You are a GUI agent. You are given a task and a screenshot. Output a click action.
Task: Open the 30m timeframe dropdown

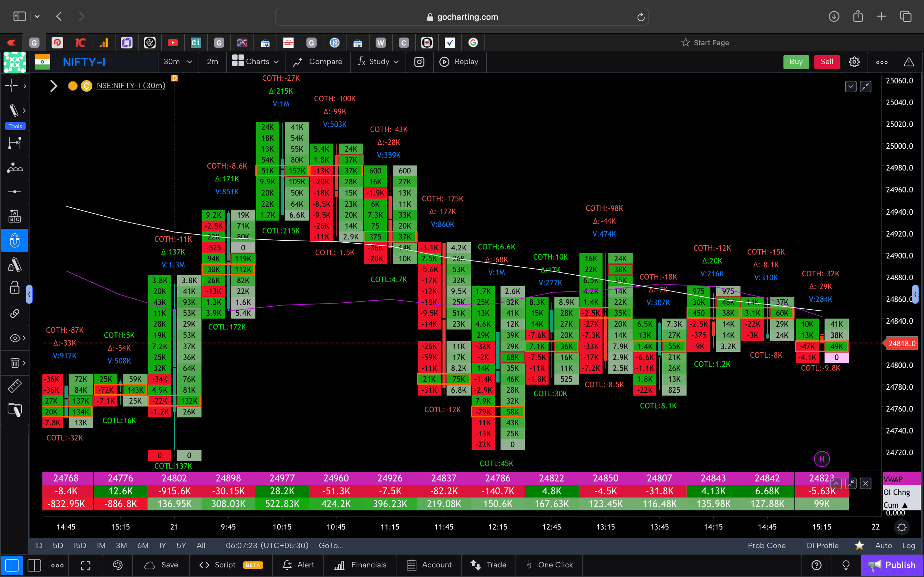pyautogui.click(x=178, y=62)
